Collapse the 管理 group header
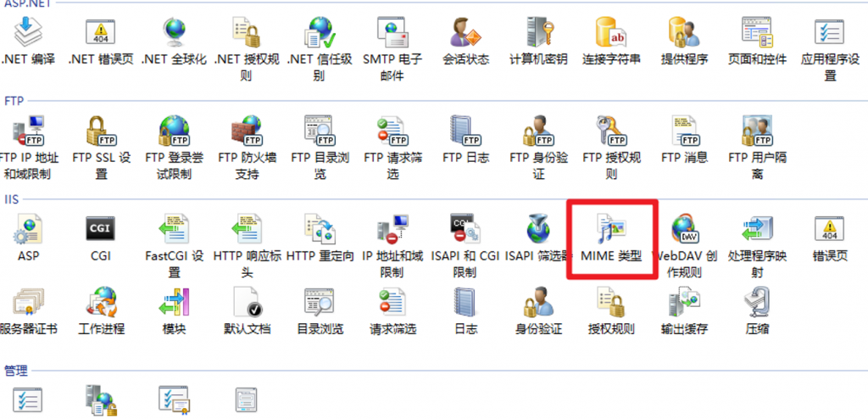The image size is (868, 419). (14, 371)
